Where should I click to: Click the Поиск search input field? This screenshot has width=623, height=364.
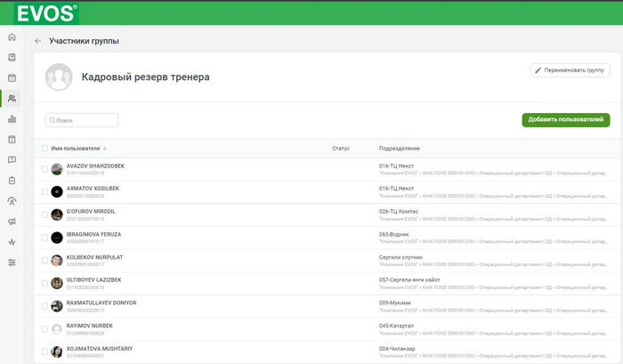click(x=82, y=119)
